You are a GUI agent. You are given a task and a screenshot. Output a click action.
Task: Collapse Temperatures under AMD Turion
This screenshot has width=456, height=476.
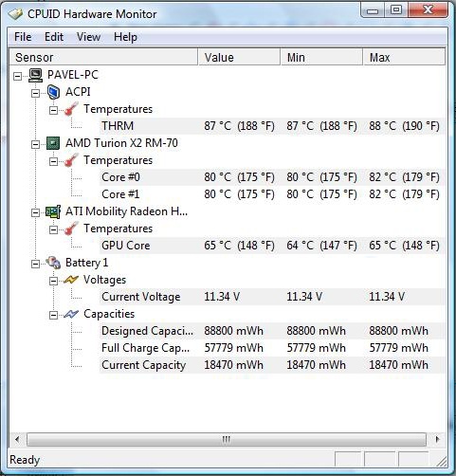click(x=53, y=161)
